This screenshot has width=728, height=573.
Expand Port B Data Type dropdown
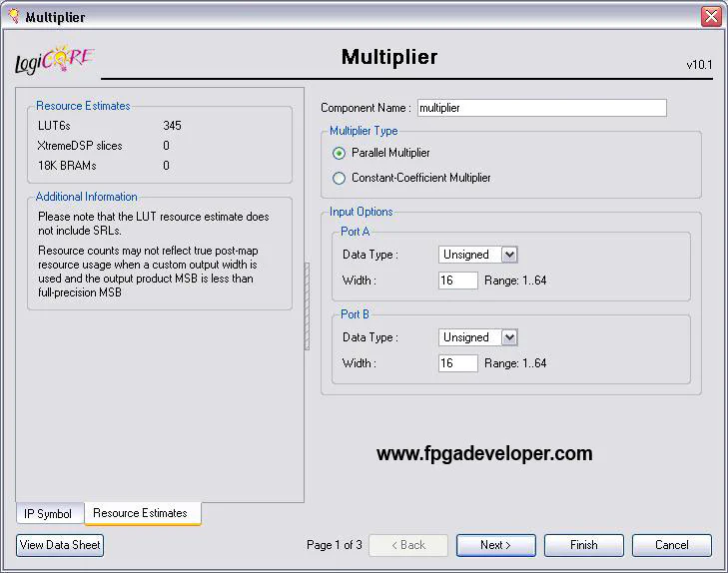(x=509, y=337)
